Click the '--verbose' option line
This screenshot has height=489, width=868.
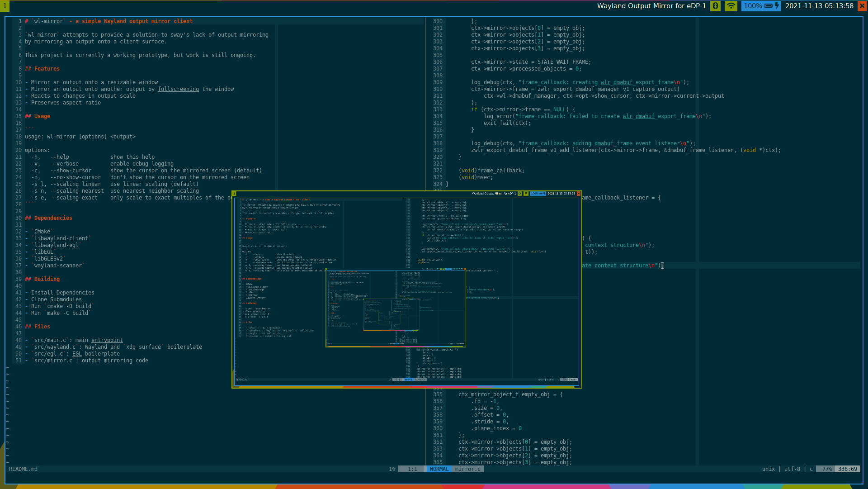pyautogui.click(x=103, y=164)
